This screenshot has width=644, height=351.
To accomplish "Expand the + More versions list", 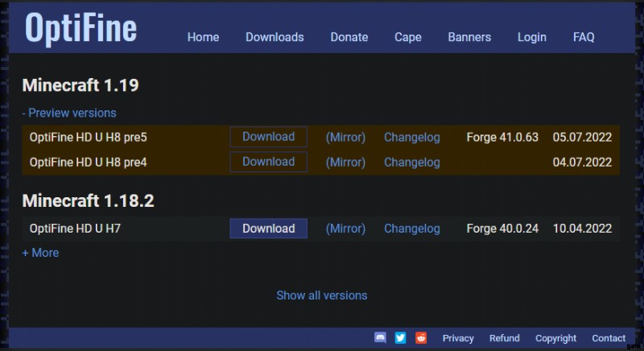I will (x=40, y=253).
